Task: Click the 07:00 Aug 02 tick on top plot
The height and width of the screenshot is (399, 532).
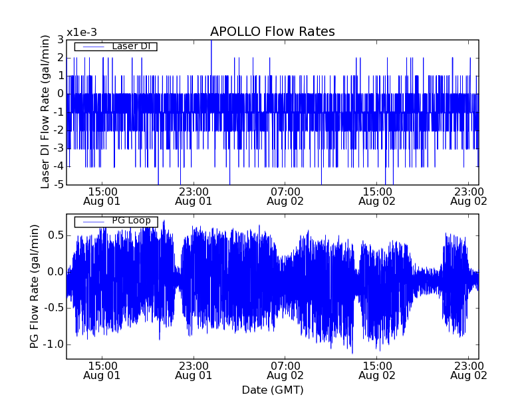Action: point(285,196)
